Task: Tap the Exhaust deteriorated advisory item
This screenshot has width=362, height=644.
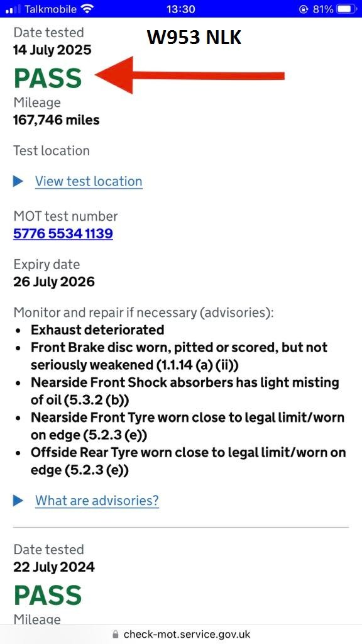Action: click(x=97, y=330)
